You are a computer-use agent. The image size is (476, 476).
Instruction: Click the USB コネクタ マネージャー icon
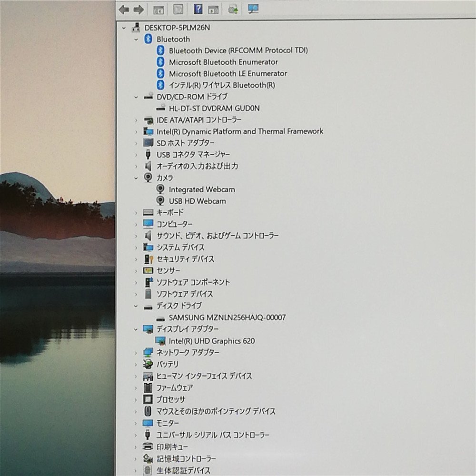coord(148,154)
